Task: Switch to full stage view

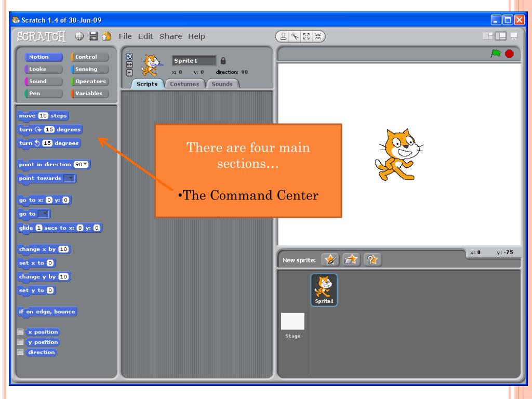Action: [x=501, y=36]
